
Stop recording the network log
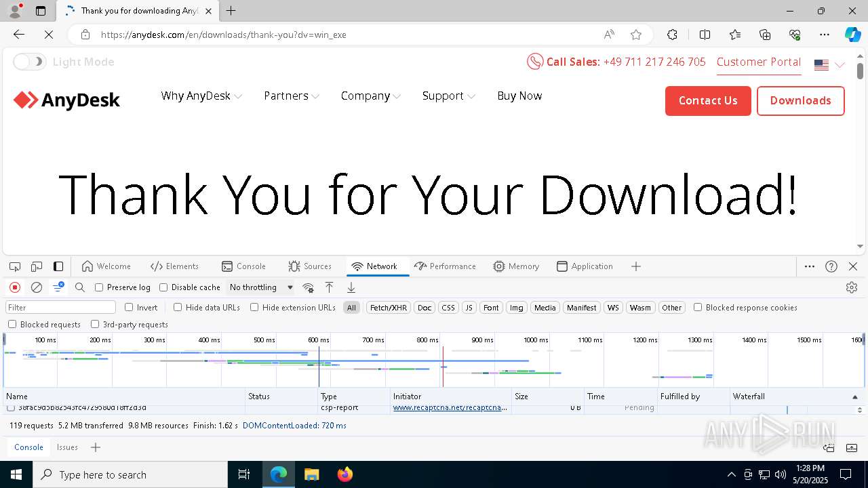(x=15, y=287)
